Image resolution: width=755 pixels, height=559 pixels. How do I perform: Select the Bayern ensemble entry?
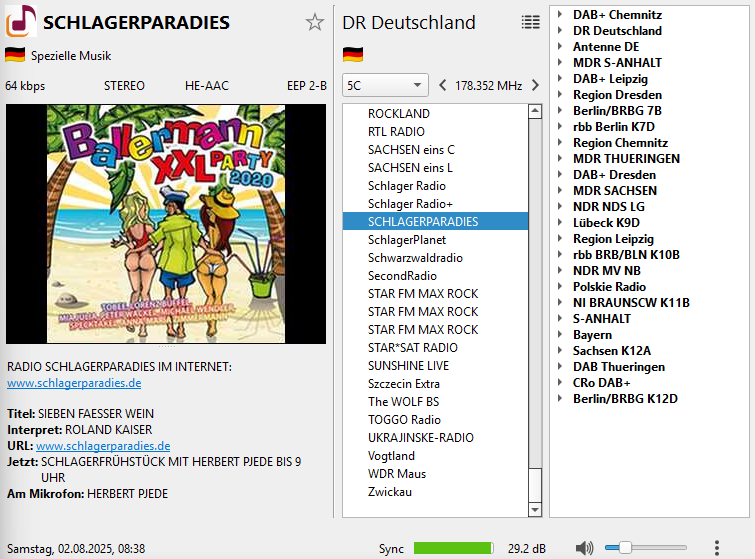coord(592,335)
